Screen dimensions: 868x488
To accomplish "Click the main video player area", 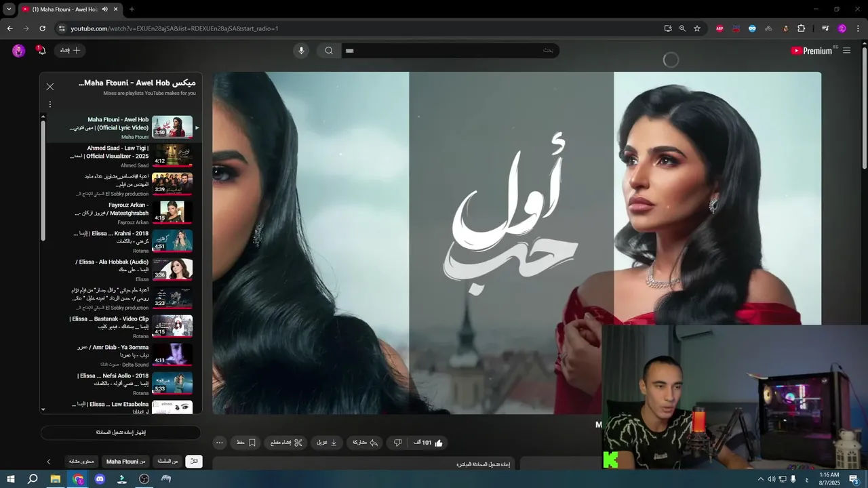I will click(517, 243).
